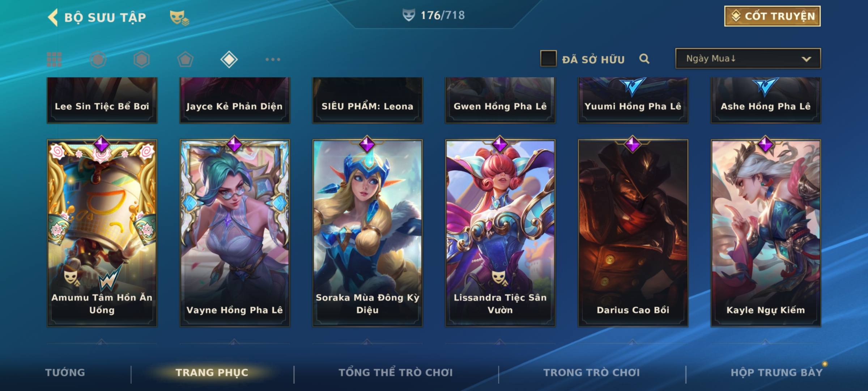The image size is (868, 391).
Task: Select the Darius Cao Bồi skin card
Action: (x=633, y=233)
